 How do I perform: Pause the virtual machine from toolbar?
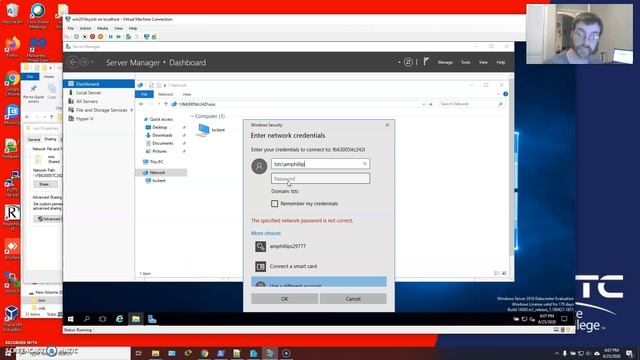point(110,37)
